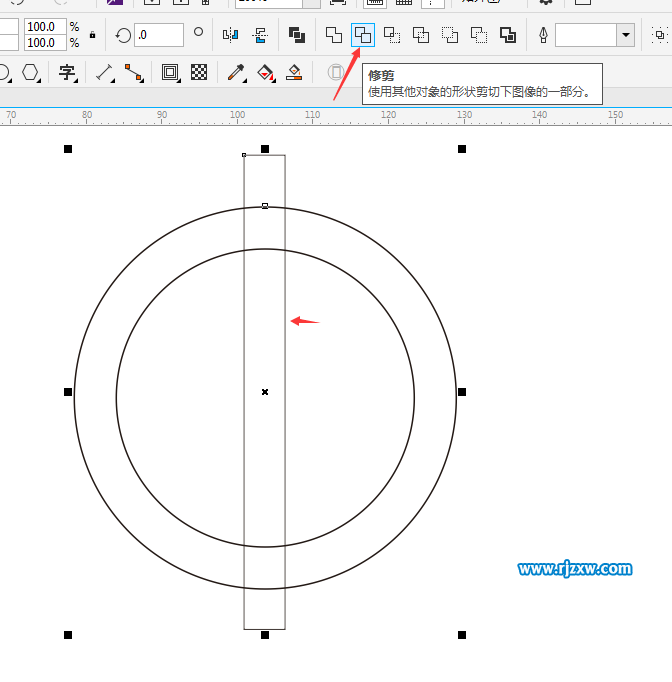Mirror the selection vertically

(x=261, y=35)
